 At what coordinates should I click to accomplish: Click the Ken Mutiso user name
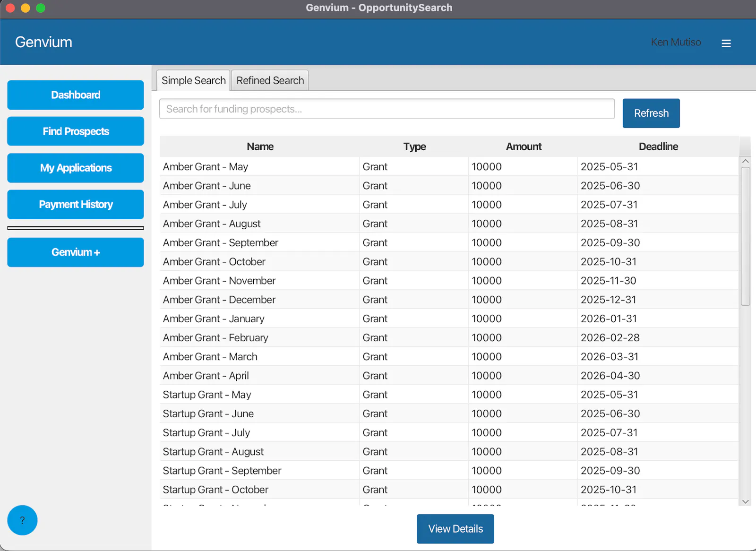pos(676,42)
